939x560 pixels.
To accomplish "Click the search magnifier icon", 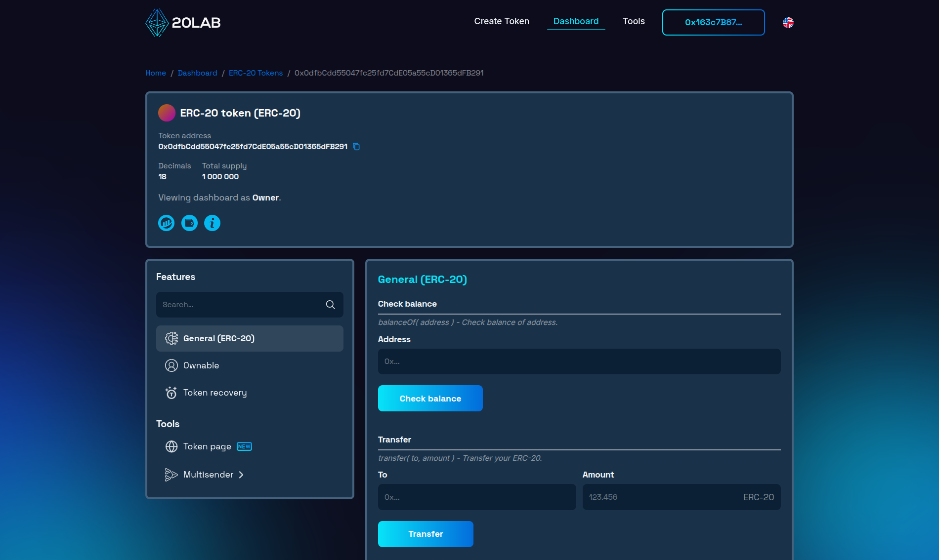I will click(x=331, y=305).
